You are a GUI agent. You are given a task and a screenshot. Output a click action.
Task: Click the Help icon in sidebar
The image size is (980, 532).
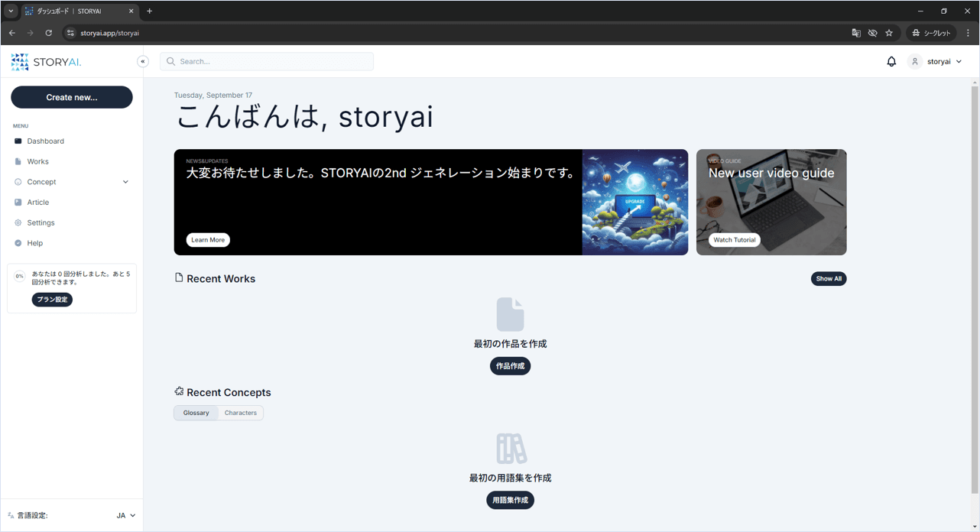tap(18, 243)
